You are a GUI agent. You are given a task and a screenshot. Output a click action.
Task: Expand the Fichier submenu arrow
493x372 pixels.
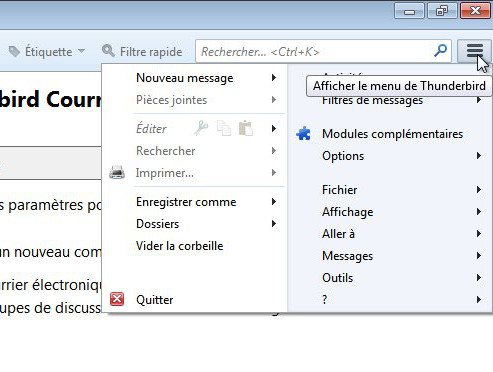pos(479,190)
